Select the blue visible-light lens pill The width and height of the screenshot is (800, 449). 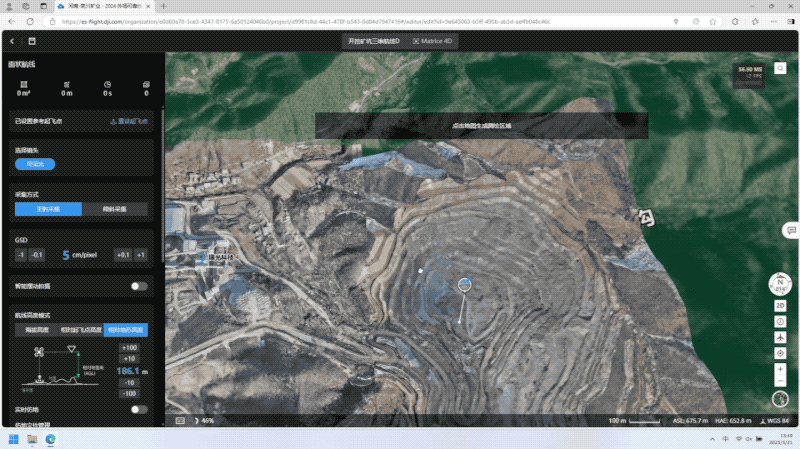(35, 164)
